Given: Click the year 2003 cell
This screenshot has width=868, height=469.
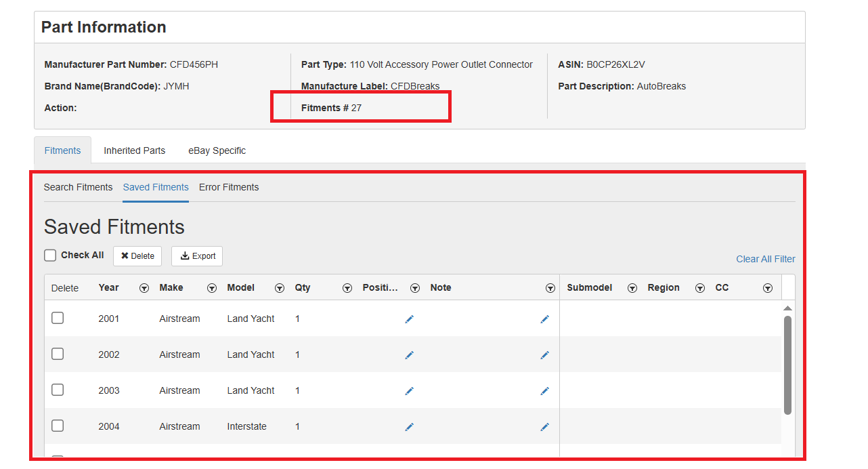Looking at the screenshot, I should click(108, 390).
